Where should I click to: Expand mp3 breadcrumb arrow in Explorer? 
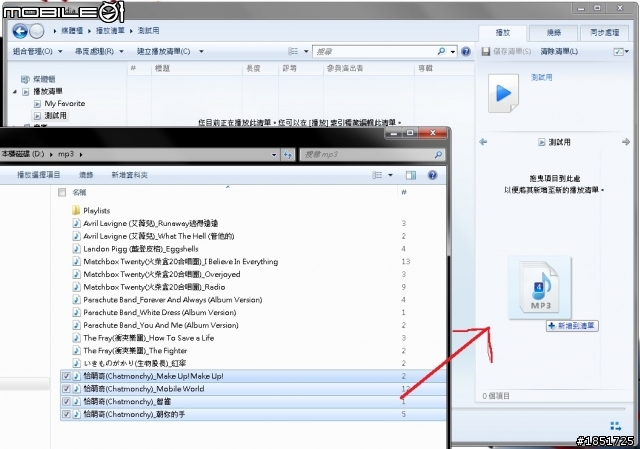click(x=81, y=155)
